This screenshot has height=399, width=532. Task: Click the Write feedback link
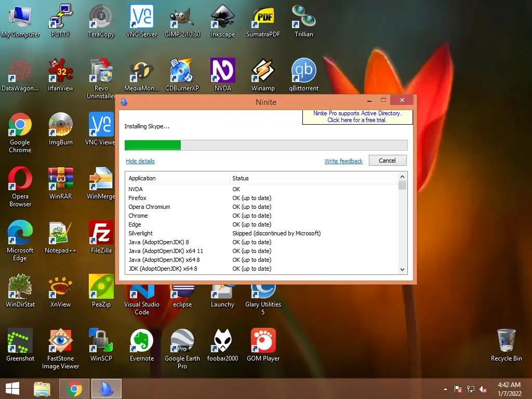click(x=343, y=161)
